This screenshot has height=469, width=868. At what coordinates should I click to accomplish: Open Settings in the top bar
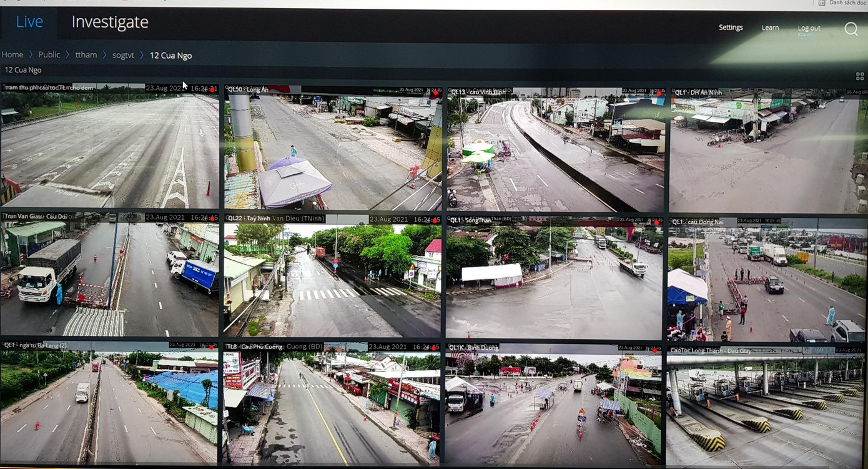pyautogui.click(x=731, y=27)
